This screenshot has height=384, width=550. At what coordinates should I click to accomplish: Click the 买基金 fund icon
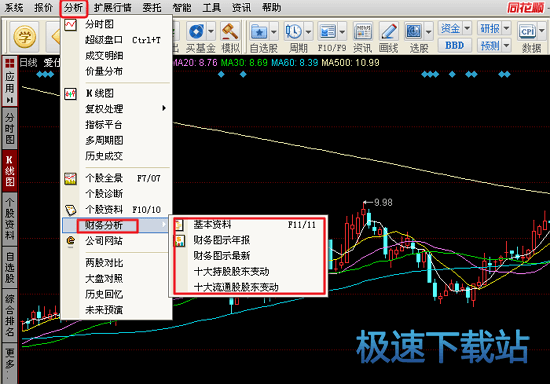tap(196, 32)
